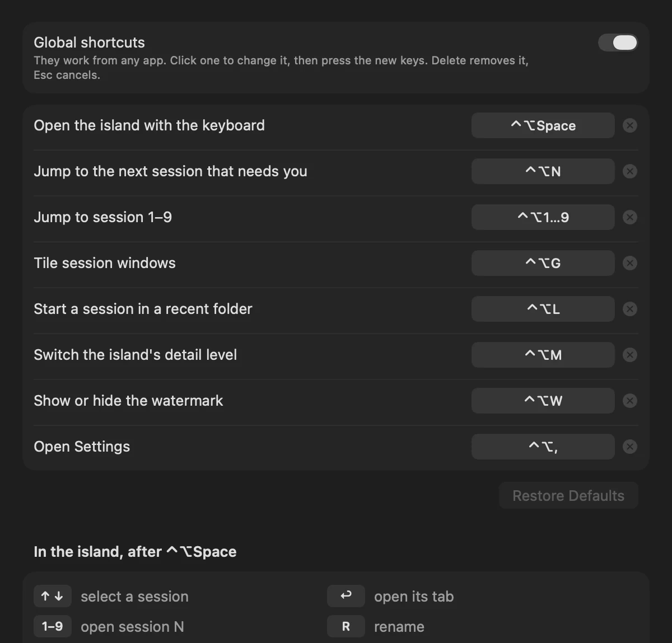Remove shortcut for Jump to next session
This screenshot has width=672, height=643.
click(x=630, y=171)
